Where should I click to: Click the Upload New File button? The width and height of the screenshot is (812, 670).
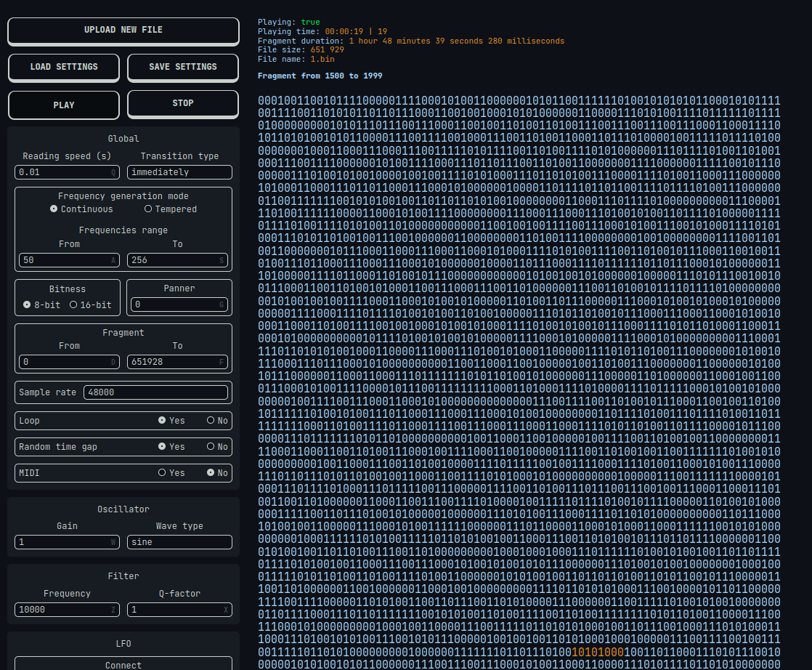pyautogui.click(x=123, y=31)
